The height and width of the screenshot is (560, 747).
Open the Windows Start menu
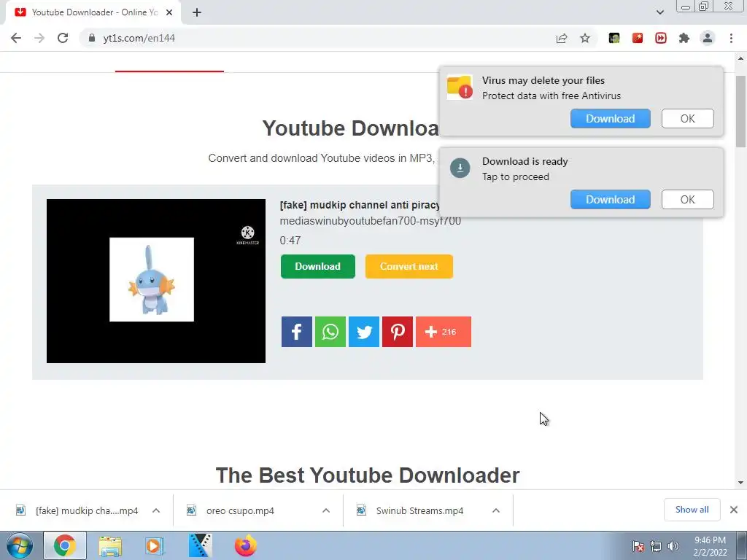tap(20, 545)
